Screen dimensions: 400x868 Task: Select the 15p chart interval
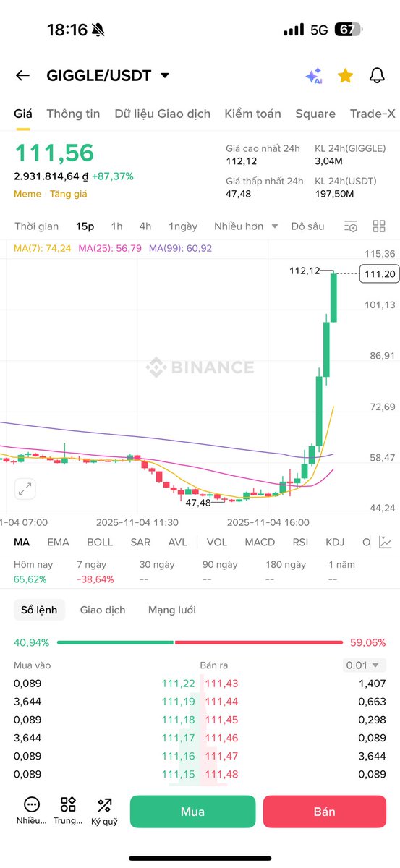(x=85, y=226)
